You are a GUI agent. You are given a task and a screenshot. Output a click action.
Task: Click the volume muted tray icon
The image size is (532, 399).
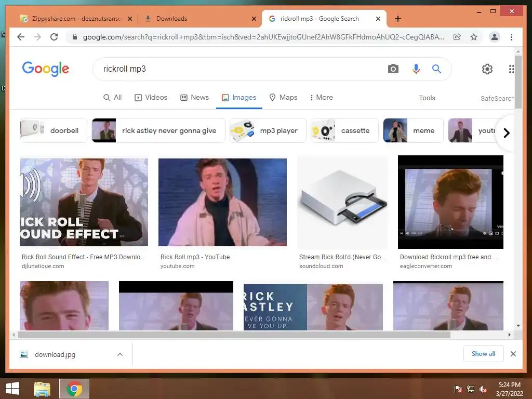point(483,389)
